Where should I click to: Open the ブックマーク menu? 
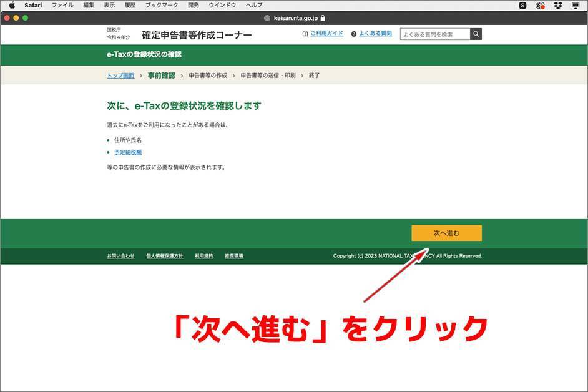[x=162, y=5]
